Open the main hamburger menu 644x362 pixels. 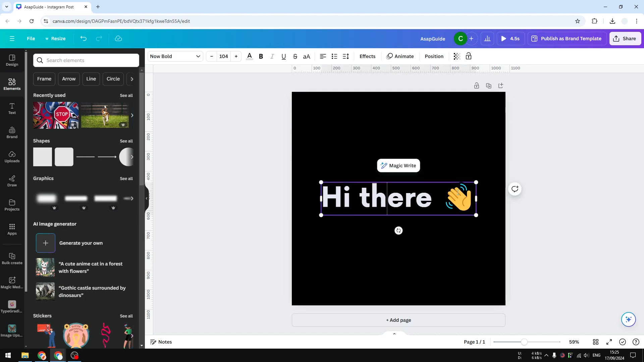[x=12, y=39]
